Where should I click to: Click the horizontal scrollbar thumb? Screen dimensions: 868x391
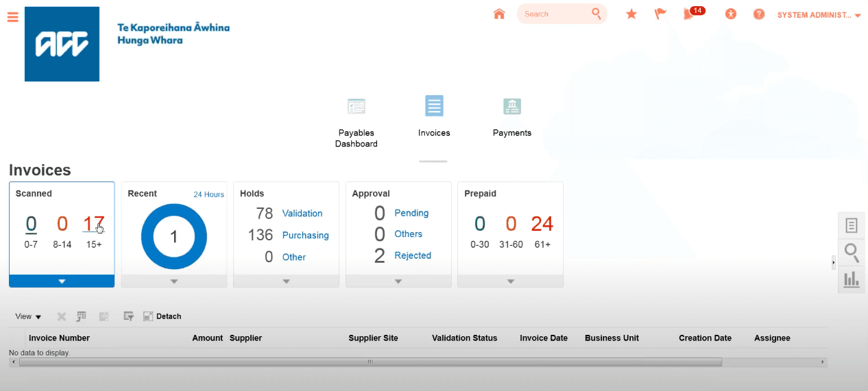(x=370, y=362)
